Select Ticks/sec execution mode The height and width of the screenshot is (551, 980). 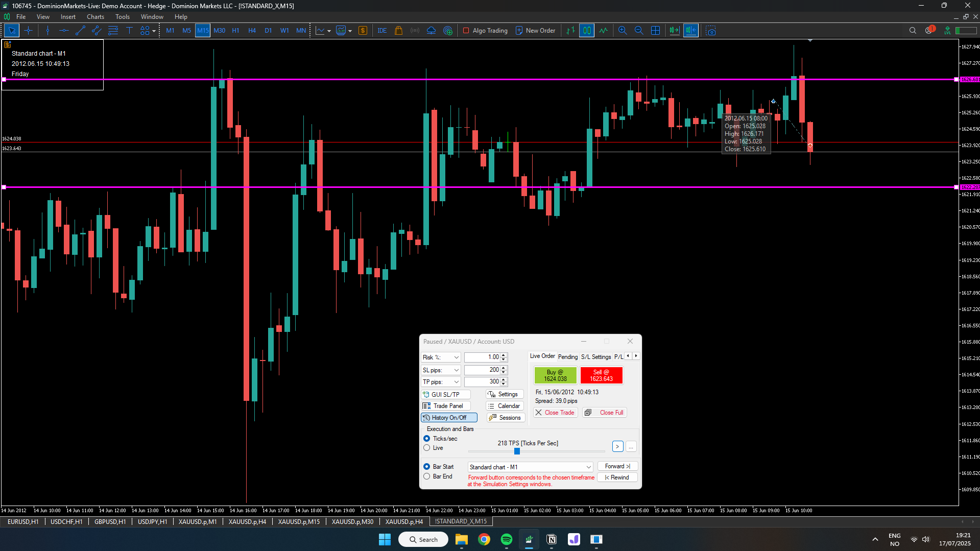coord(427,439)
